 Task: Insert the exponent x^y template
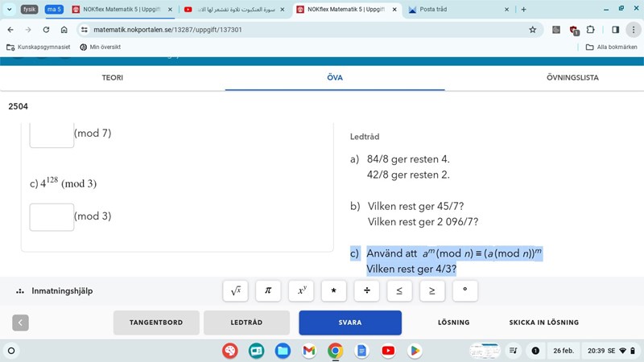tap(301, 290)
